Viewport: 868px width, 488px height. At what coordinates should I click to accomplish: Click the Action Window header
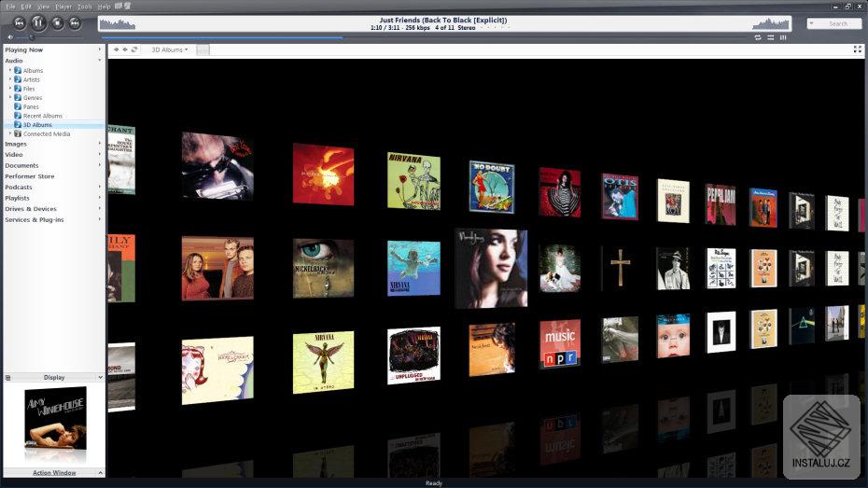(54, 473)
